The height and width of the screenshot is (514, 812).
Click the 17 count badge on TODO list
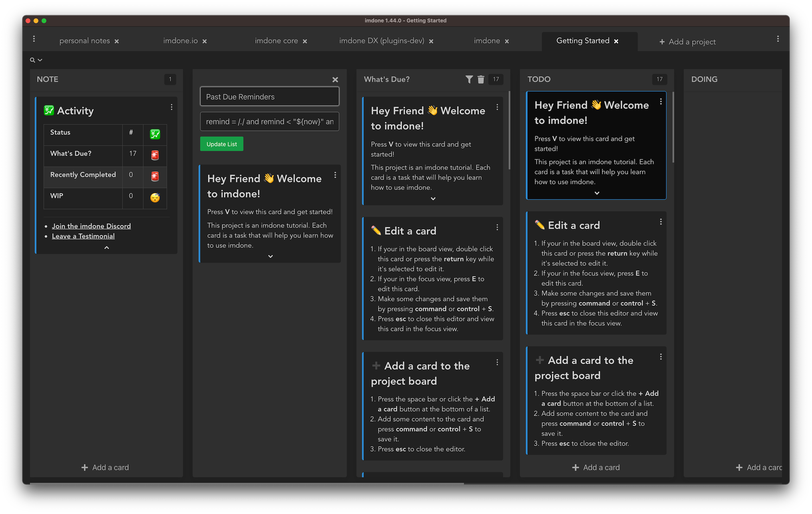(x=660, y=79)
